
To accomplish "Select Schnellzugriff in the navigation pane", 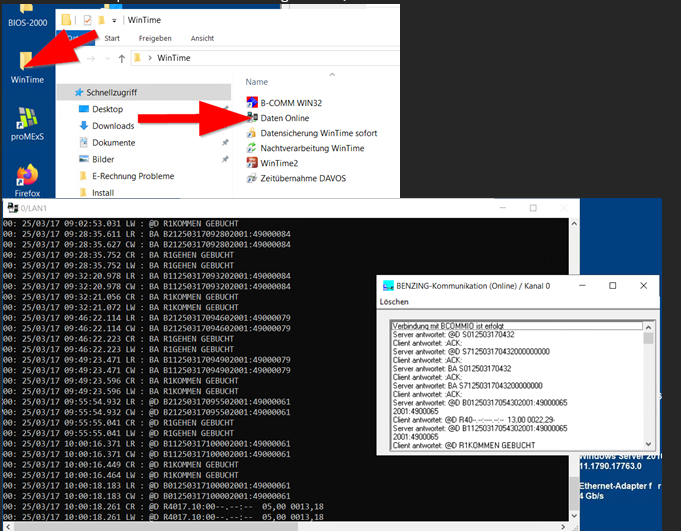I will point(144,92).
